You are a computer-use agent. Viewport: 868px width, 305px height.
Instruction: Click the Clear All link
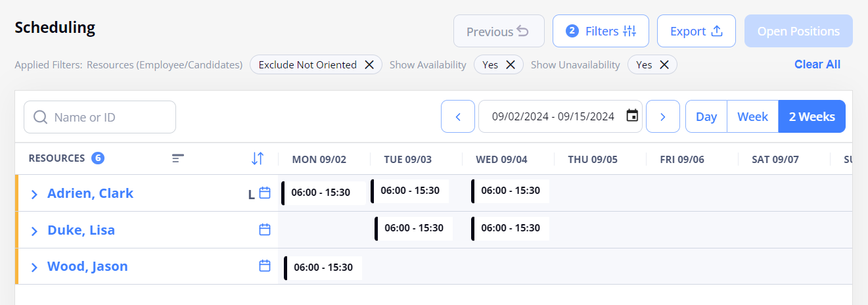(817, 64)
